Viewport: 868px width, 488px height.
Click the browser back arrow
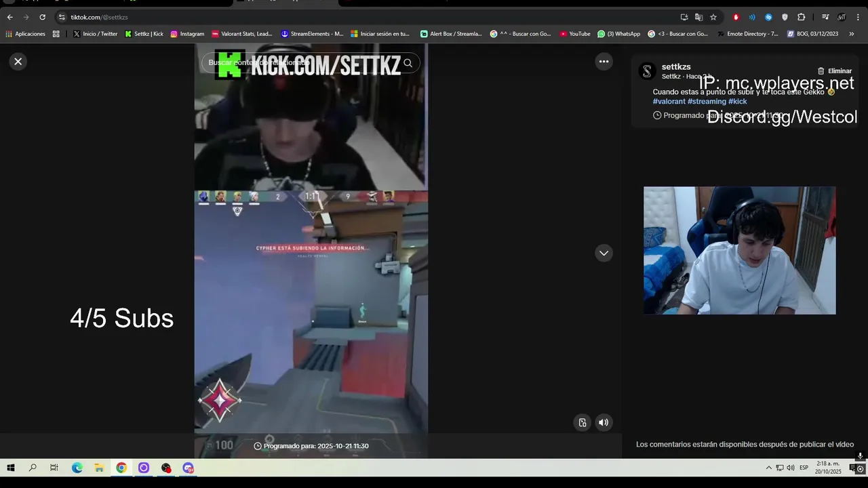coord(9,17)
